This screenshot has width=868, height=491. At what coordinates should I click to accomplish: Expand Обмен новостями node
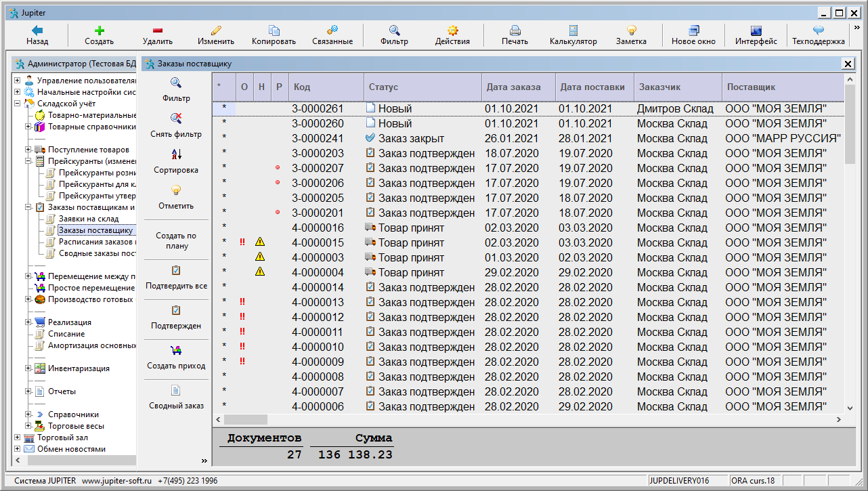[17, 449]
